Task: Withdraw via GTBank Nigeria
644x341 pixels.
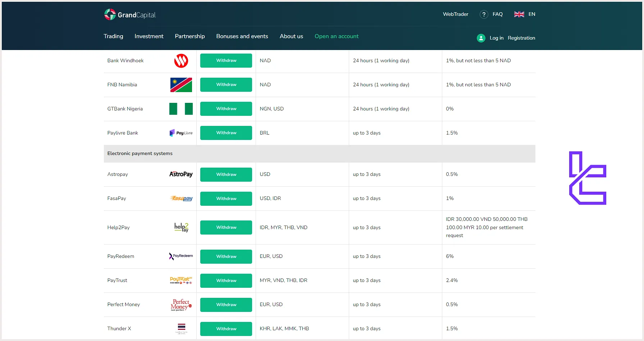Action: tap(226, 109)
